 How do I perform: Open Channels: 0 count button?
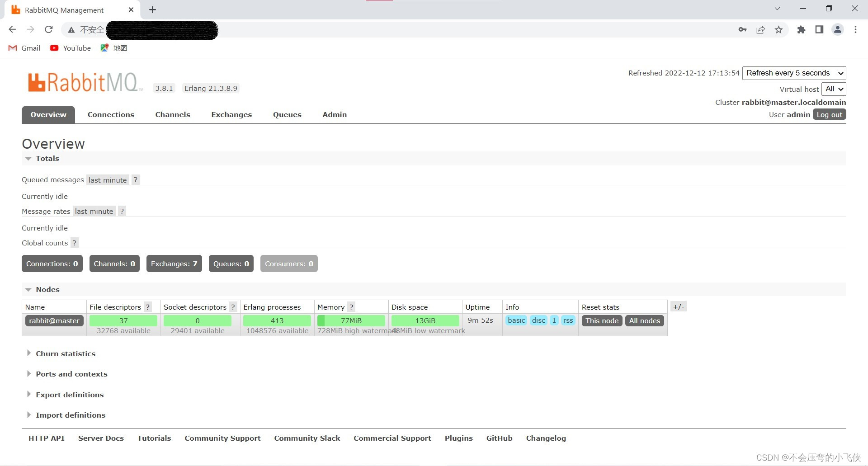(x=114, y=264)
